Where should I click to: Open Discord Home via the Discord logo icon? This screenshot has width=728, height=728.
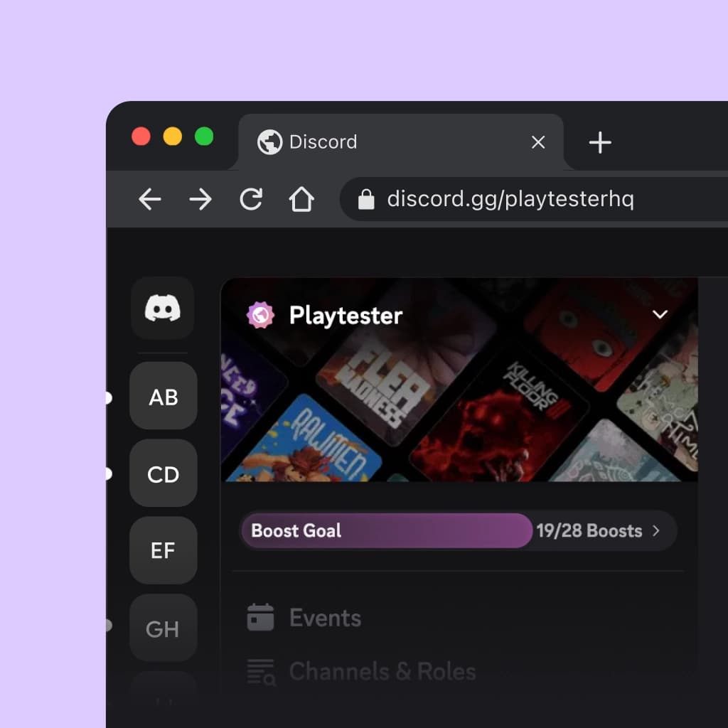(163, 309)
